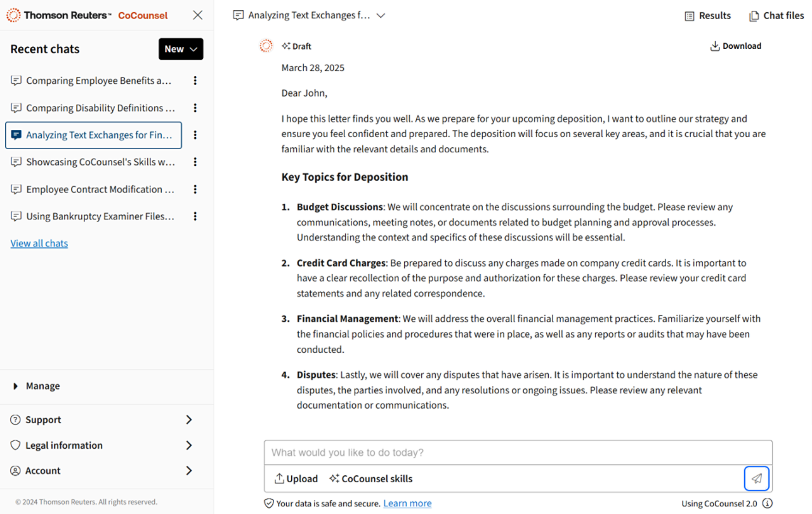
Task: Click the 'What would you like to do today?' input
Action: (x=518, y=452)
